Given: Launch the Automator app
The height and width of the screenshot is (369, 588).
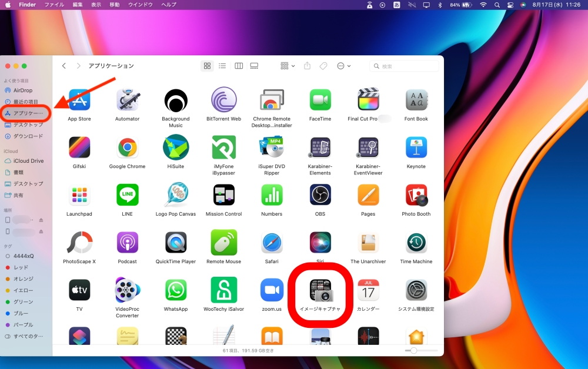Looking at the screenshot, I should tap(128, 100).
